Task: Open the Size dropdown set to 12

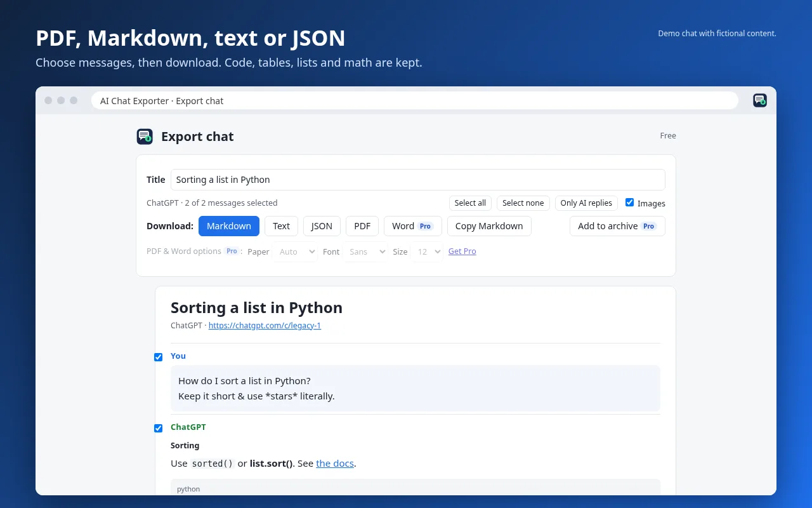Action: [x=426, y=251]
